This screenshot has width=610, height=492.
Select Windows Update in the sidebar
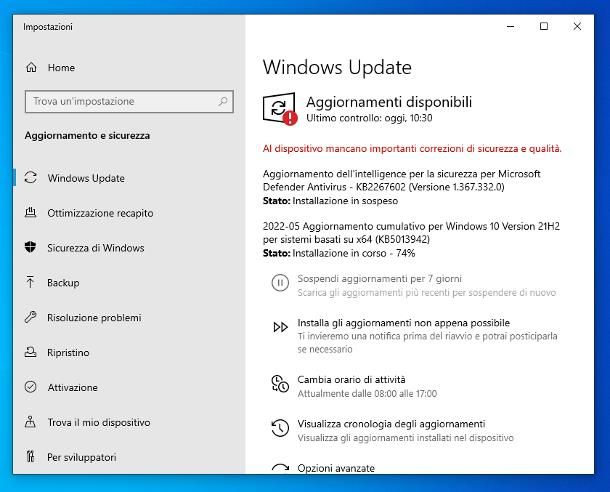click(86, 178)
